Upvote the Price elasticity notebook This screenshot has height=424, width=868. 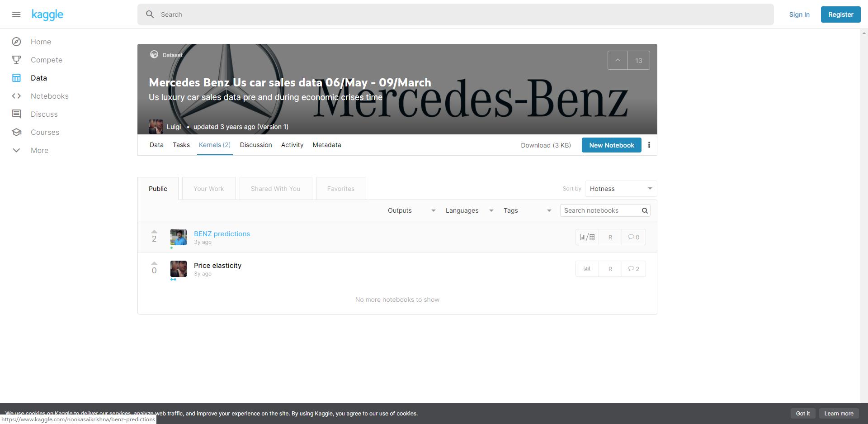coord(154,263)
